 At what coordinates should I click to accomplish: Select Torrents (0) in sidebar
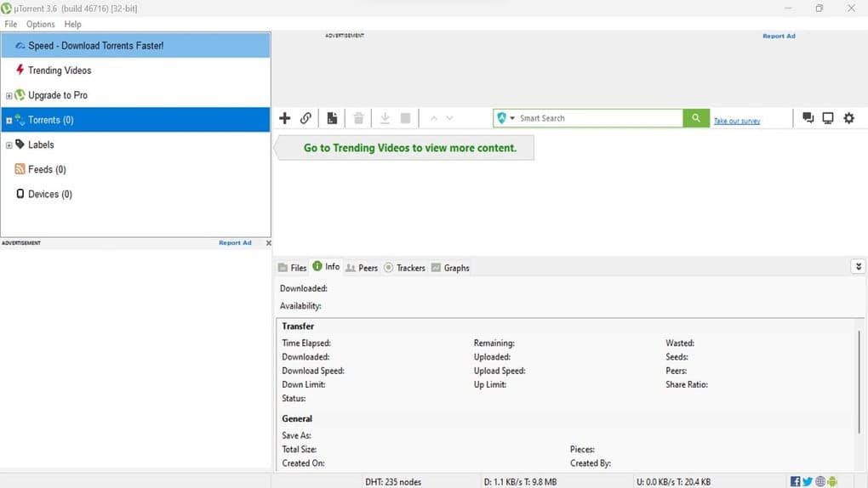(135, 120)
